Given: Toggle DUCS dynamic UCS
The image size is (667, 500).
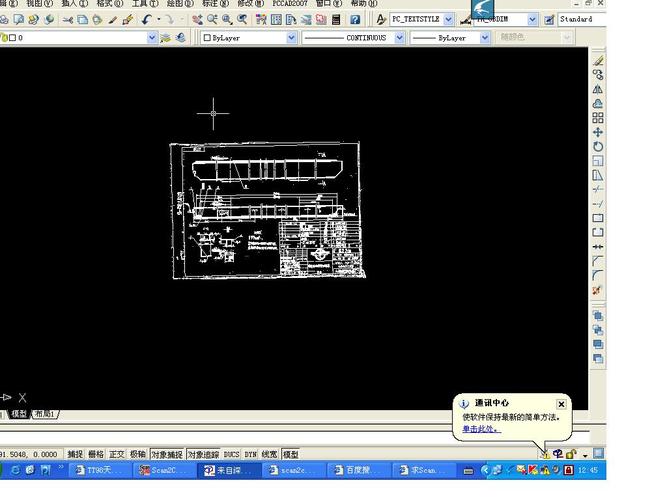Looking at the screenshot, I should 231,454.
